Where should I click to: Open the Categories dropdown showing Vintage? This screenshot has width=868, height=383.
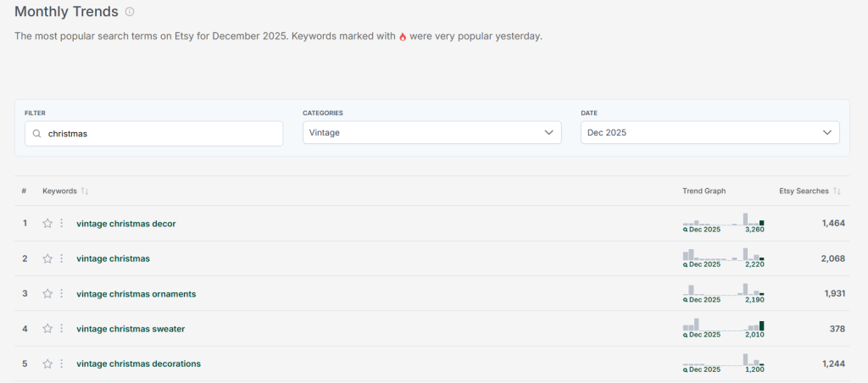tap(431, 133)
